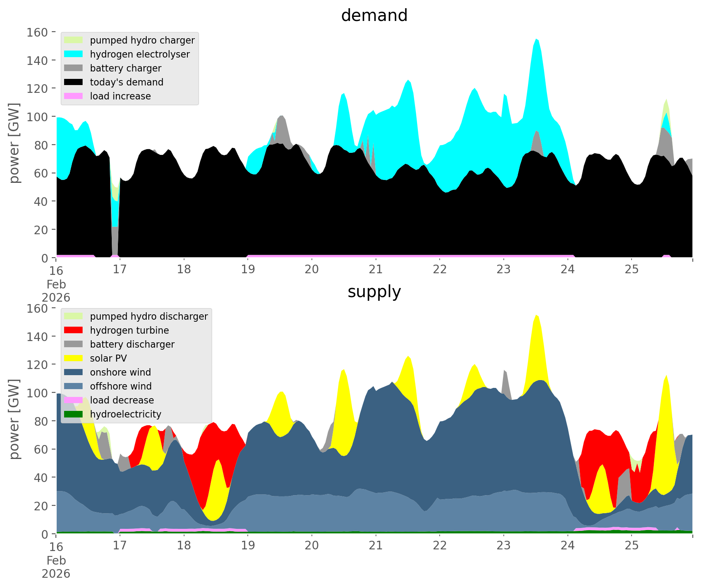The width and height of the screenshot is (701, 588).
Task: Click the battery discharger legend label
Action: (x=132, y=344)
